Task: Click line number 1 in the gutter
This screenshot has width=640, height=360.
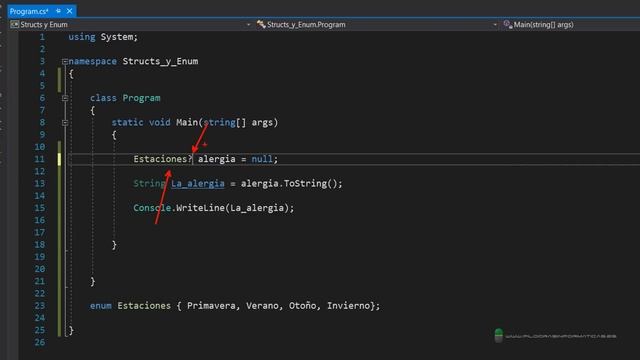Action: tap(42, 37)
